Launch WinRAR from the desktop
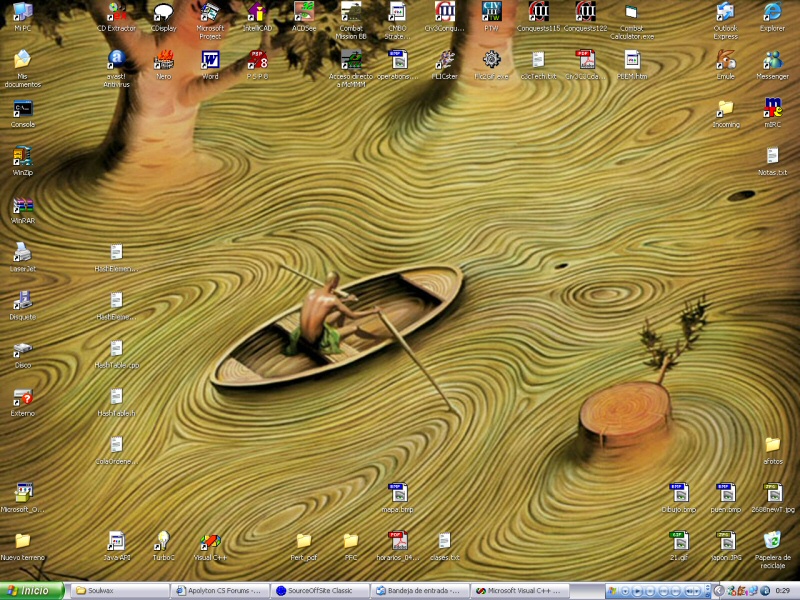This screenshot has height=600, width=800. click(x=22, y=205)
